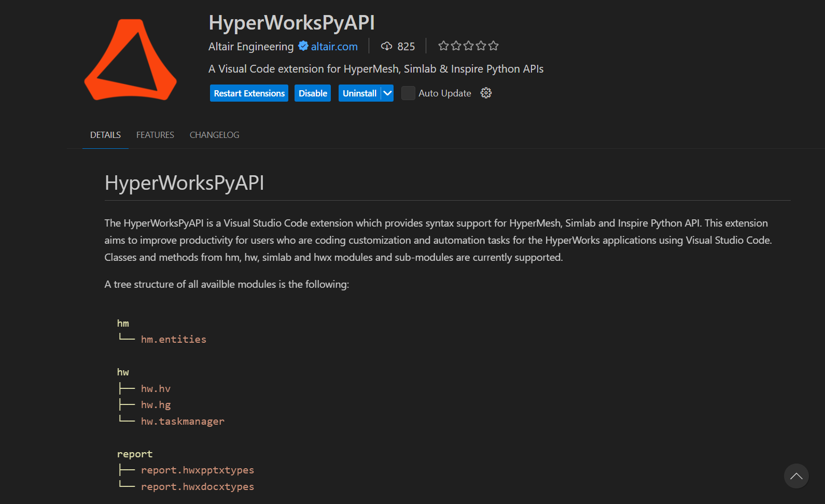Click the HyperWorksPyAPI extension title
Screen dimensions: 825x504
pyautogui.click(x=291, y=23)
